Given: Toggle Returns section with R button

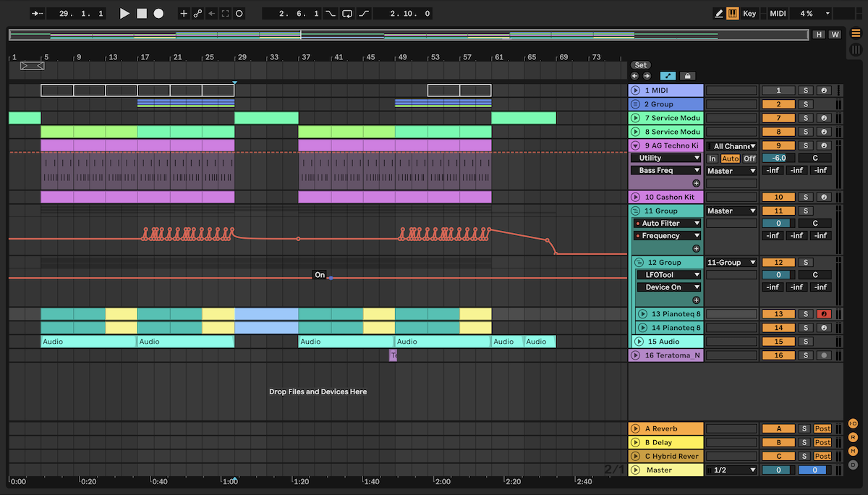Looking at the screenshot, I should [853, 437].
